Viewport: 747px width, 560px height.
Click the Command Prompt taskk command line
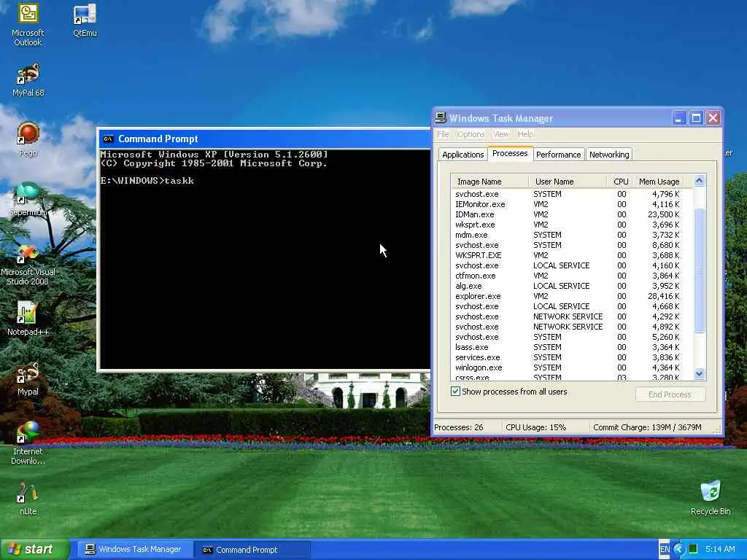pyautogui.click(x=147, y=181)
